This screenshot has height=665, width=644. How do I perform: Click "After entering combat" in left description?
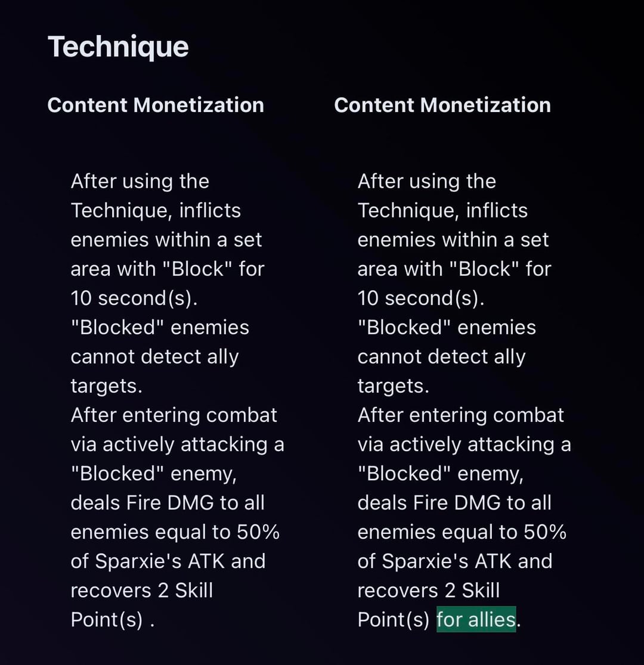pyautogui.click(x=174, y=415)
